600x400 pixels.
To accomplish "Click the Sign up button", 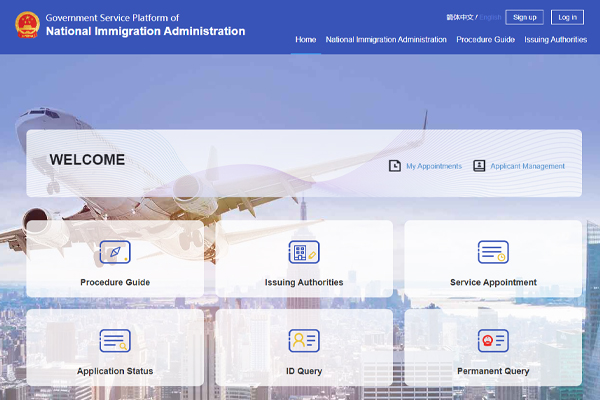I will 524,17.
